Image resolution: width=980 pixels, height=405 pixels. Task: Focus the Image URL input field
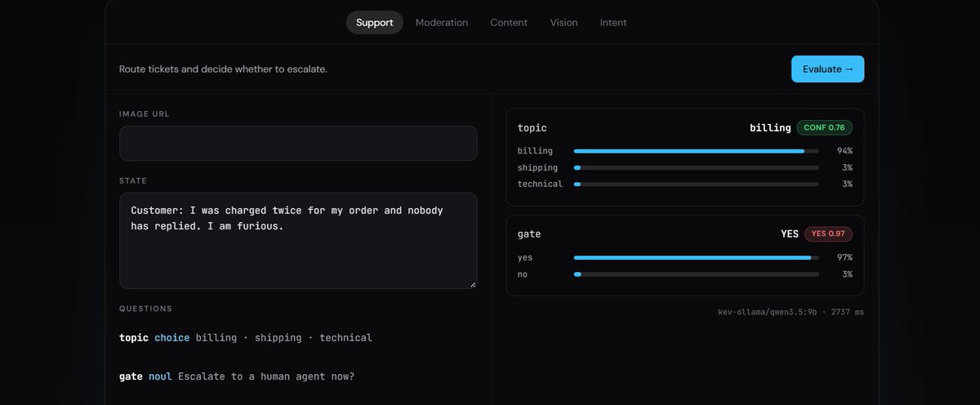[x=298, y=143]
